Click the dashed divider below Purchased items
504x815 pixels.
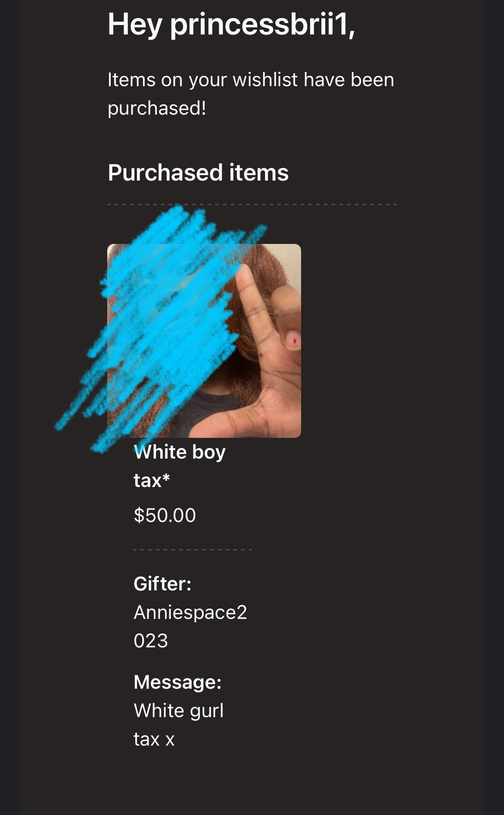coord(252,204)
